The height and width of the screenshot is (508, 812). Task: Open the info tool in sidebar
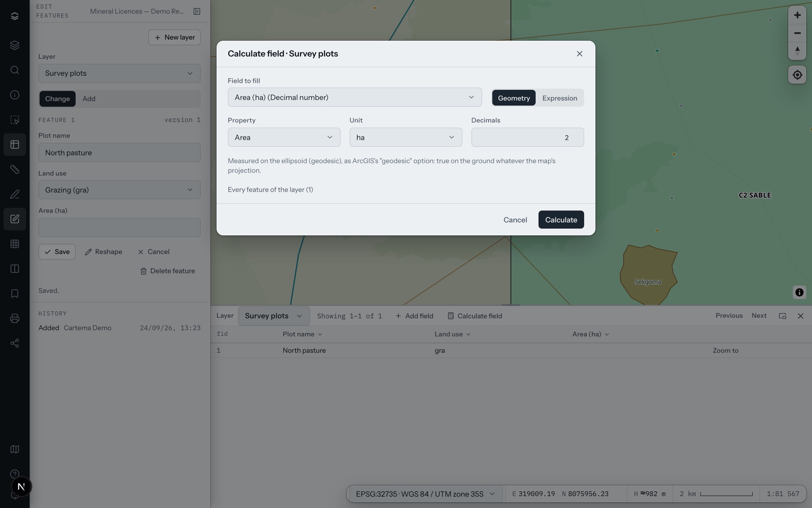(x=14, y=95)
